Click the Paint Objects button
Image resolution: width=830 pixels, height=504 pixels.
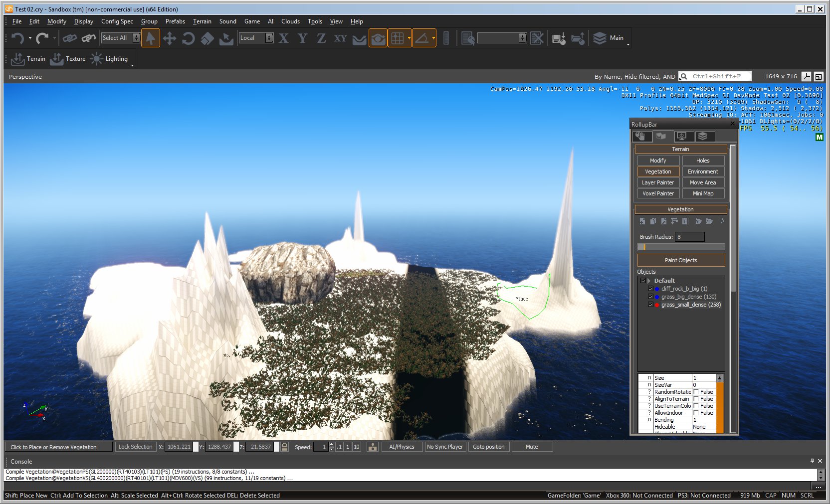point(680,260)
